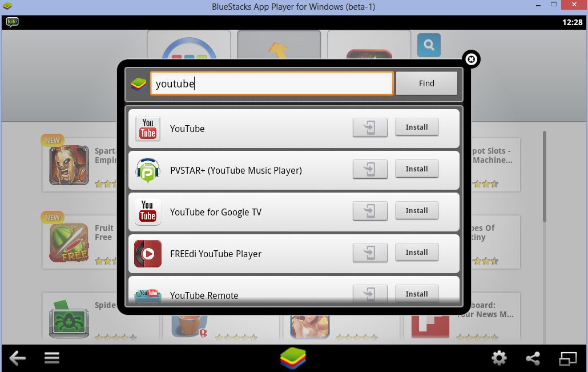Image resolution: width=588 pixels, height=372 pixels.
Task: Click the FREEdi YouTube Player icon
Action: point(148,254)
